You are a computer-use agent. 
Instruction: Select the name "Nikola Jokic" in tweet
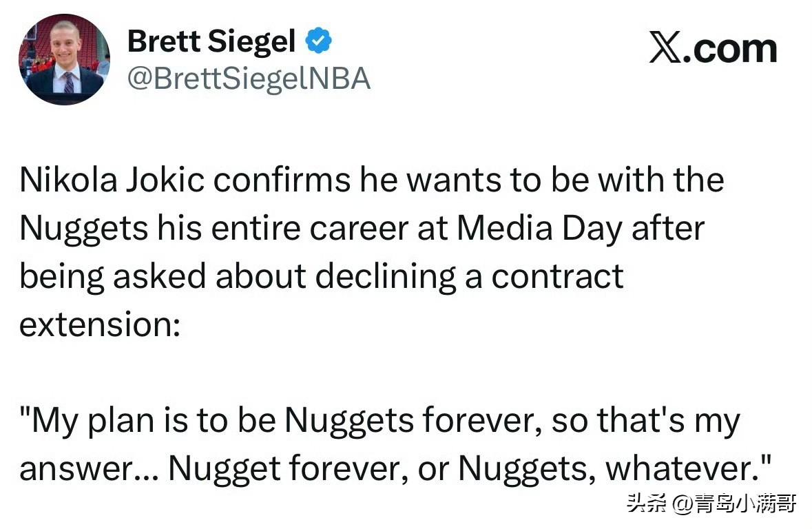[x=112, y=181]
